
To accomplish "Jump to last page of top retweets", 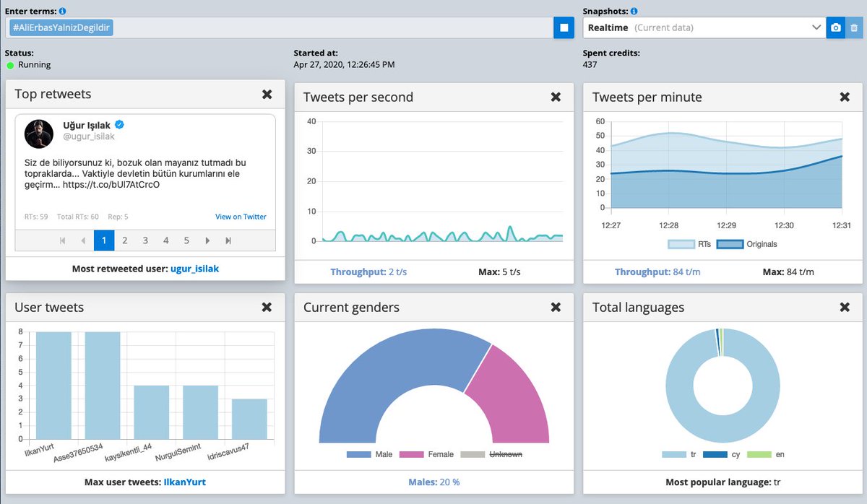I will click(x=228, y=240).
